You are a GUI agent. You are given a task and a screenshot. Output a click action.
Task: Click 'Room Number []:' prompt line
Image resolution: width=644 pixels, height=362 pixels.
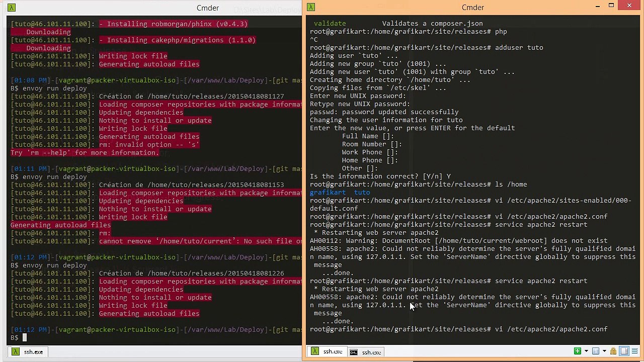coord(372,144)
